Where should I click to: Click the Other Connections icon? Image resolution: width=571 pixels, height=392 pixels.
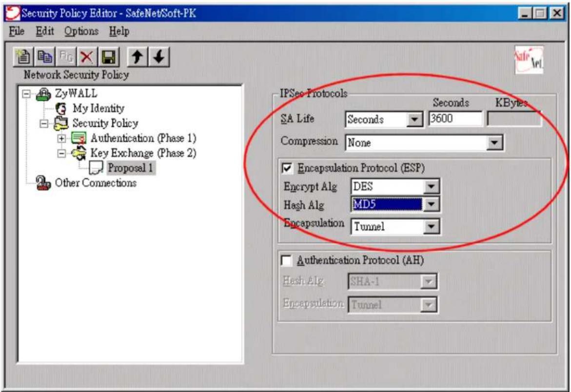43,183
